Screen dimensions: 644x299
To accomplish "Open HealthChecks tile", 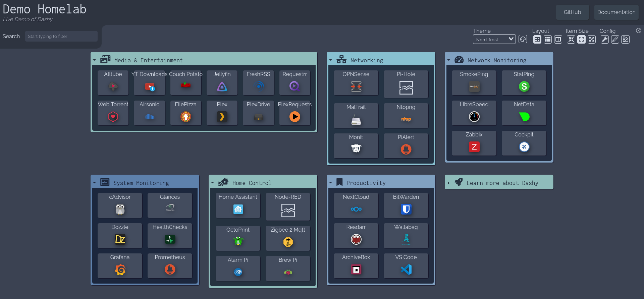I will point(170,235).
